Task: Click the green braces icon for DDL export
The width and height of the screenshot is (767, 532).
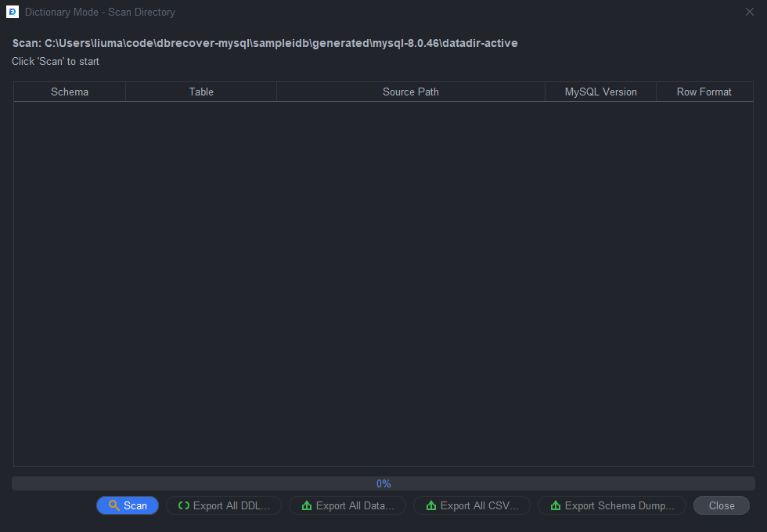Action: coord(184,505)
